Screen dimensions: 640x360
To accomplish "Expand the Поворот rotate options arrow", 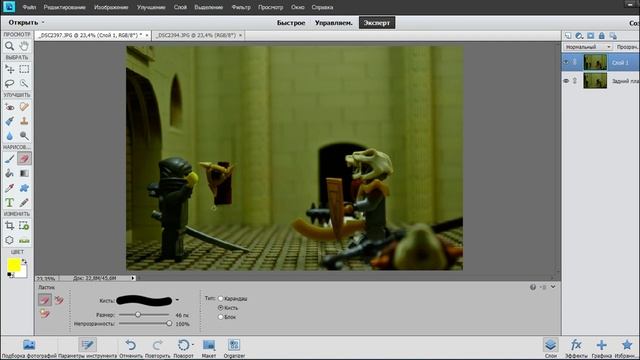I will pyautogui.click(x=193, y=344).
